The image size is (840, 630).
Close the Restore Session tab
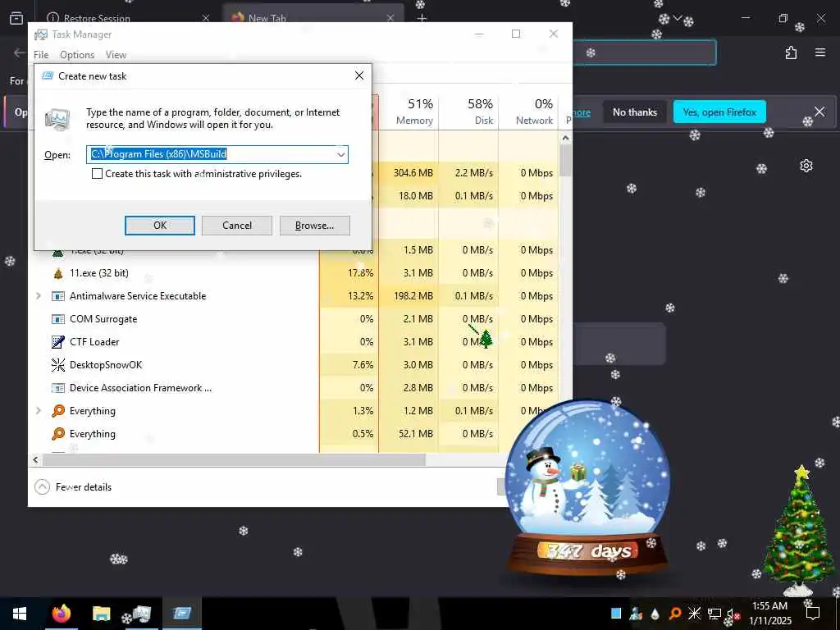pos(206,18)
